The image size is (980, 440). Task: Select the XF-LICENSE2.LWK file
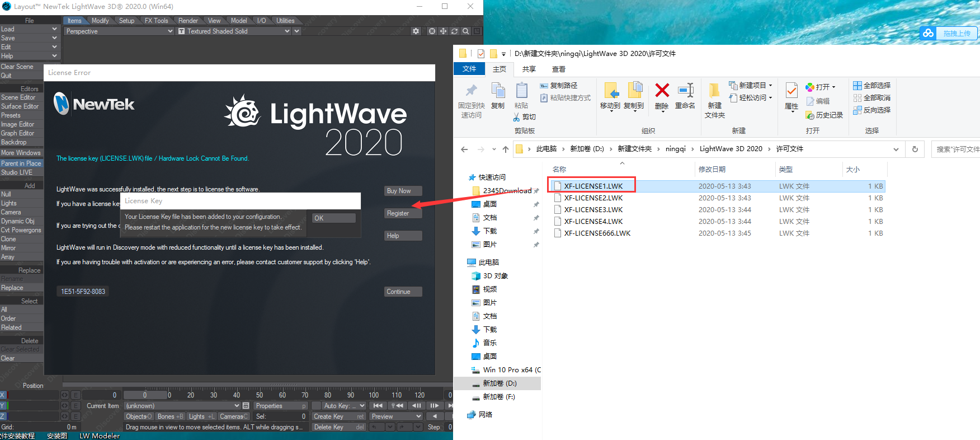tap(593, 198)
